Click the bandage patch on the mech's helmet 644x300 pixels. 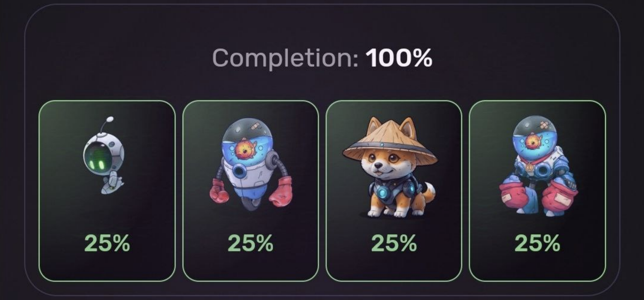543,125
